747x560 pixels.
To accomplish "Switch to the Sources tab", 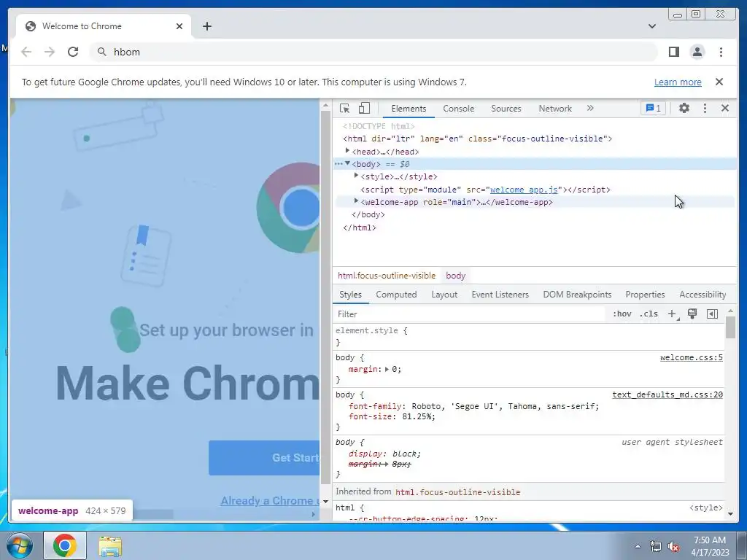I will pyautogui.click(x=506, y=109).
